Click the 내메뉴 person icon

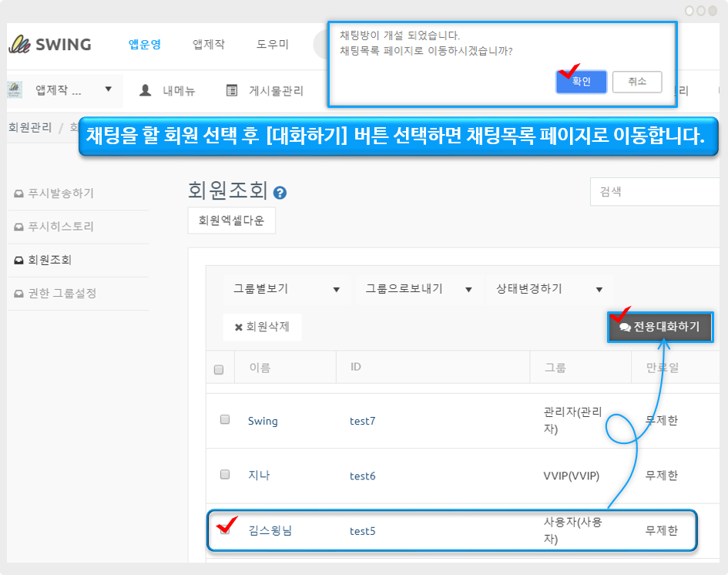[x=145, y=90]
